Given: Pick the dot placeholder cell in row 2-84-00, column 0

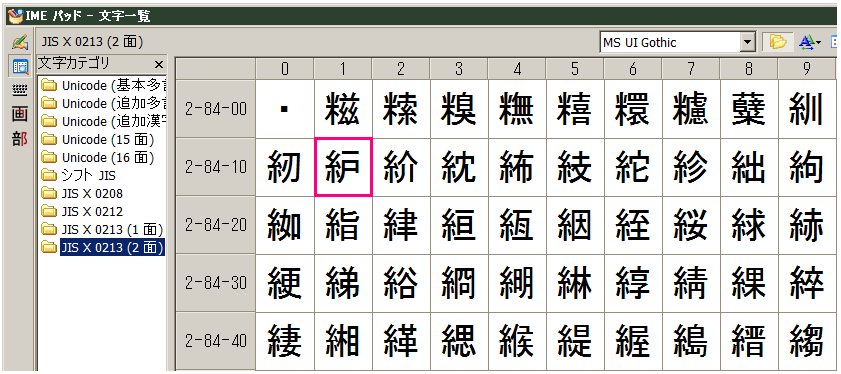Looking at the screenshot, I should point(285,109).
